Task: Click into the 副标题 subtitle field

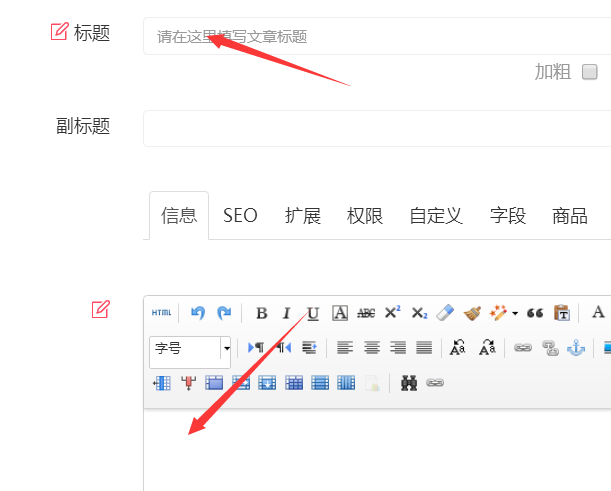Action: (x=376, y=128)
